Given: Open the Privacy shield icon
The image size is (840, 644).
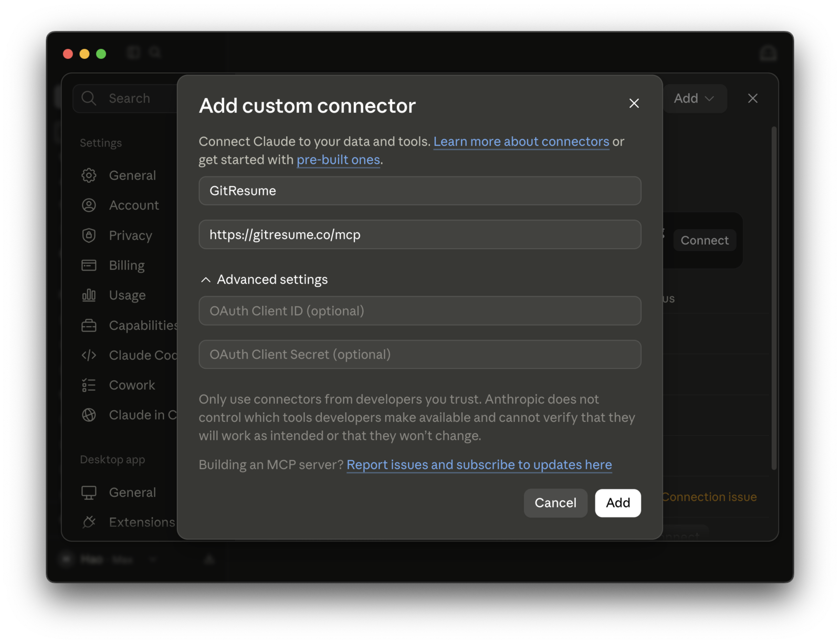Looking at the screenshot, I should coord(89,235).
